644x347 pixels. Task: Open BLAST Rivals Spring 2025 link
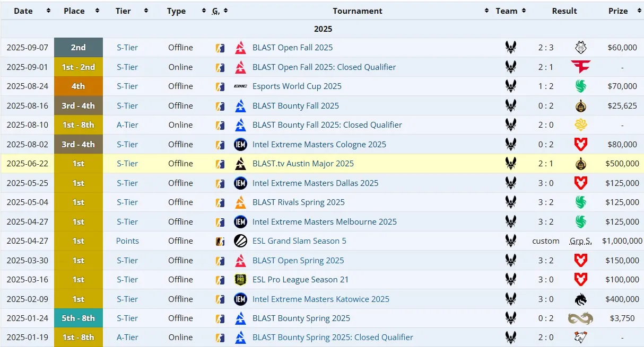(299, 202)
